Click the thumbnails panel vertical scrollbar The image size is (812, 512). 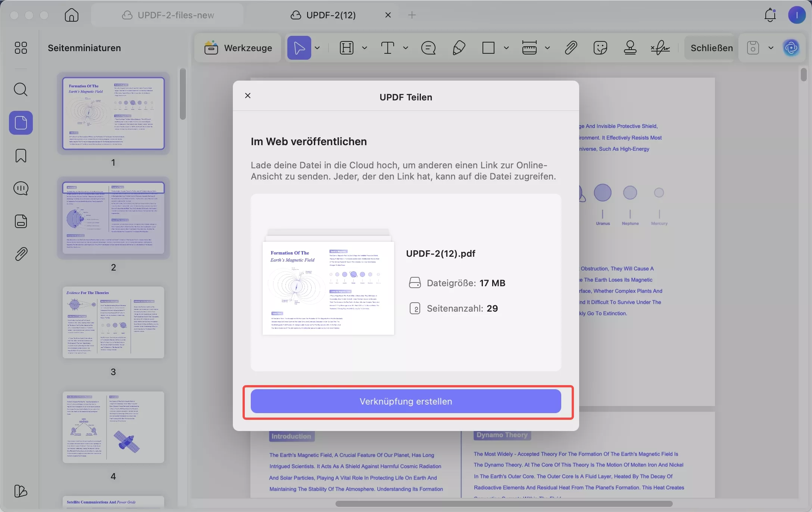pyautogui.click(x=182, y=94)
